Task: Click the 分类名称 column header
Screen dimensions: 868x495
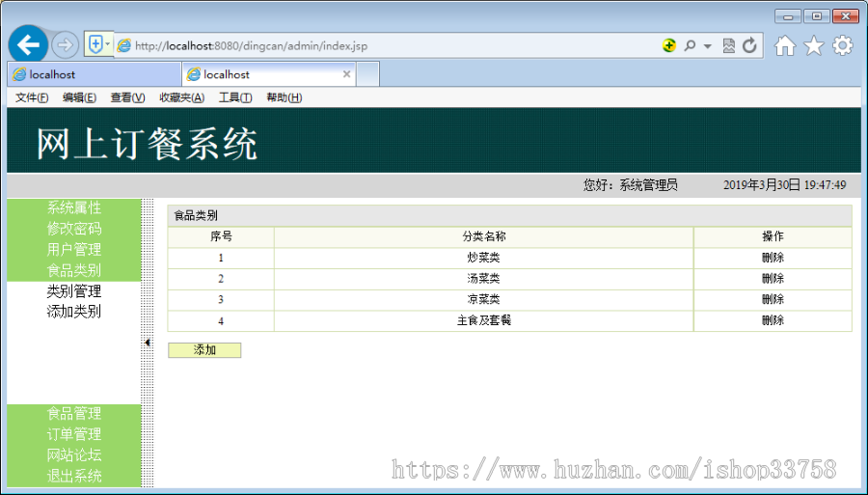Action: (484, 236)
